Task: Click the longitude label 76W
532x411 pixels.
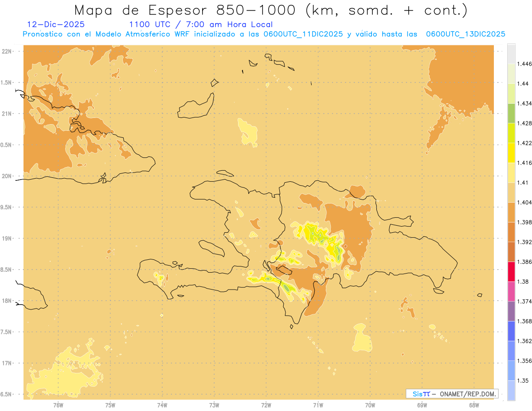Action: point(58,405)
